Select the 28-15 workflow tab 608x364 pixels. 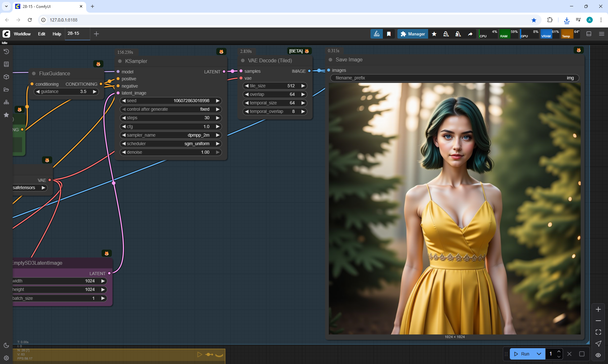pos(73,33)
